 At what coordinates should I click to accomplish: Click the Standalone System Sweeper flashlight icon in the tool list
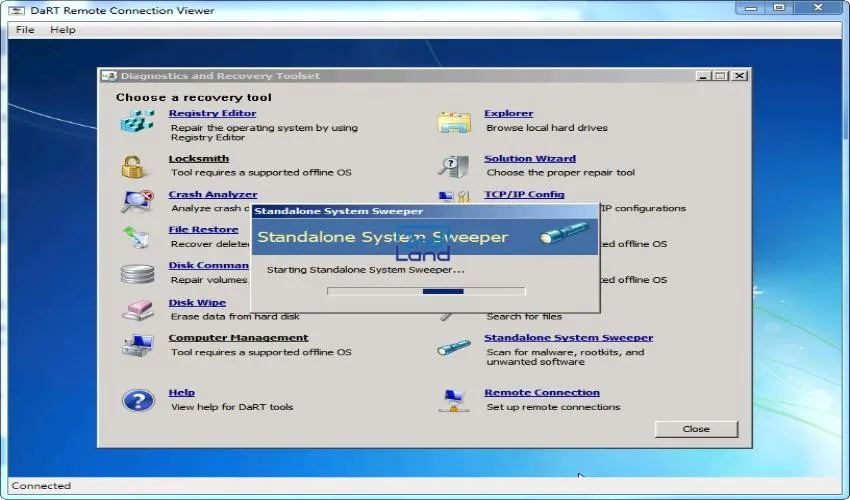pyautogui.click(x=454, y=347)
